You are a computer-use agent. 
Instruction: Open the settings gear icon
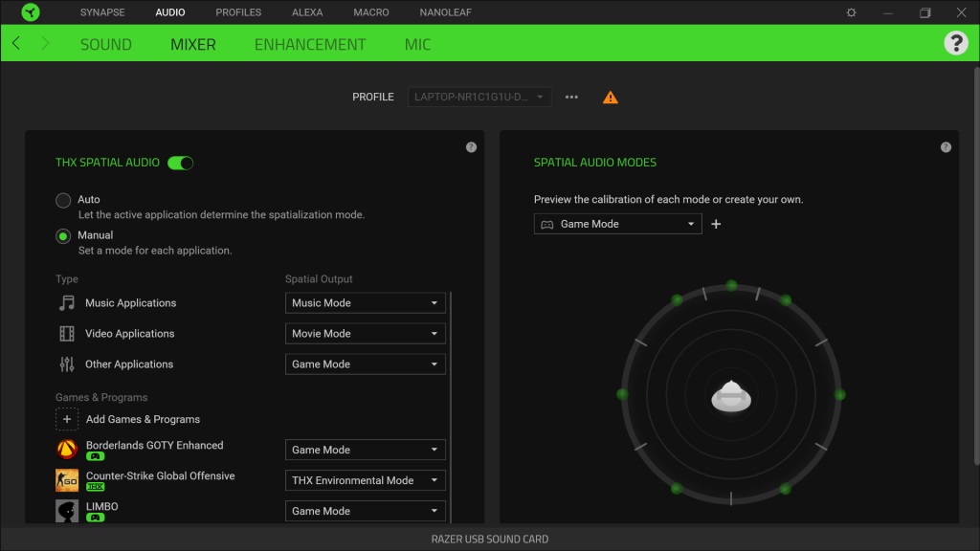coord(851,12)
